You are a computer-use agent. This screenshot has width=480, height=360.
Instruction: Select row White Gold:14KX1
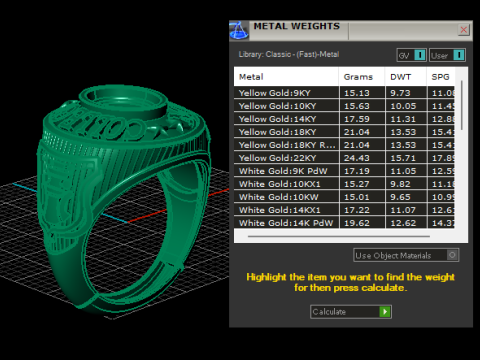point(344,210)
